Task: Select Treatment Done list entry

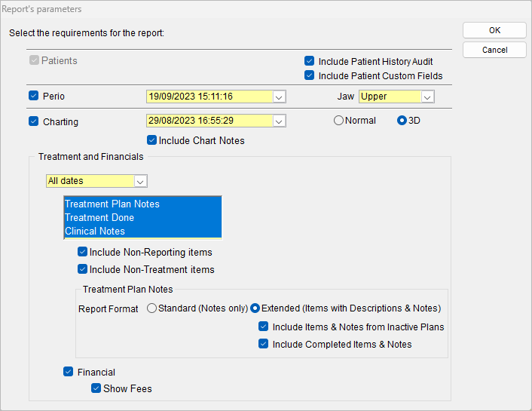Action: [x=143, y=217]
